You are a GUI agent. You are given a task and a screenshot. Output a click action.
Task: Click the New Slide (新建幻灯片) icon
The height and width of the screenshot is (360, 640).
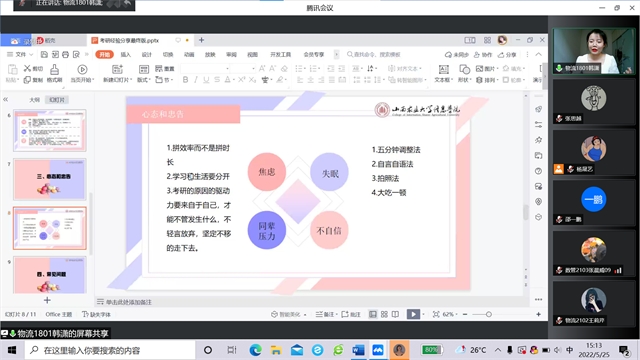(117, 69)
